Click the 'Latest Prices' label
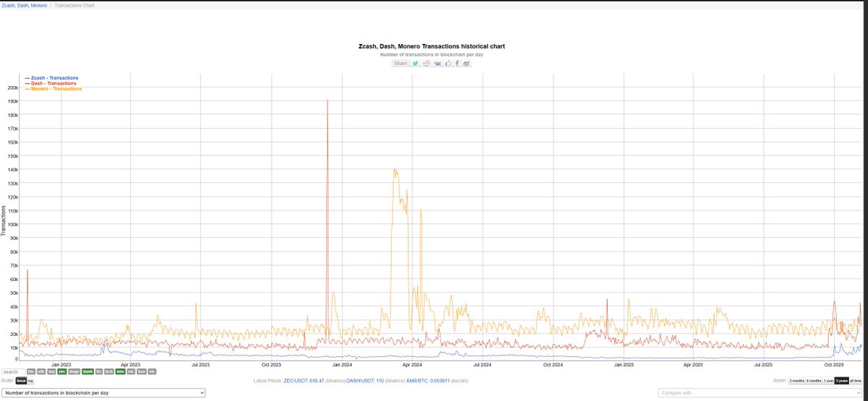Image resolution: width=868 pixels, height=401 pixels. 268,381
